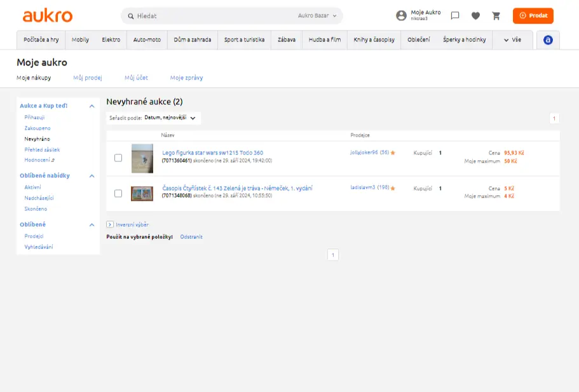Open the Přehled zásilek sidebar link
The height and width of the screenshot is (392, 579).
42,149
